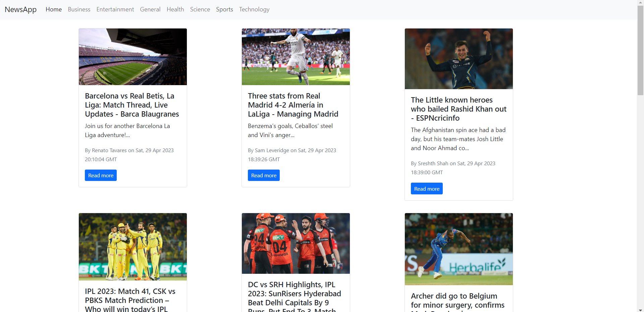644x312 pixels.
Task: Open the Sports category
Action: pyautogui.click(x=224, y=9)
